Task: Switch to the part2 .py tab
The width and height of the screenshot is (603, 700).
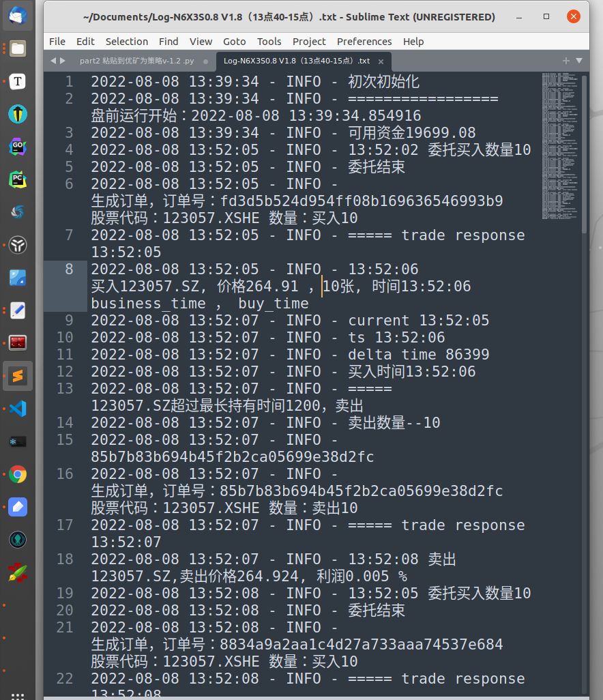Action: (137, 61)
